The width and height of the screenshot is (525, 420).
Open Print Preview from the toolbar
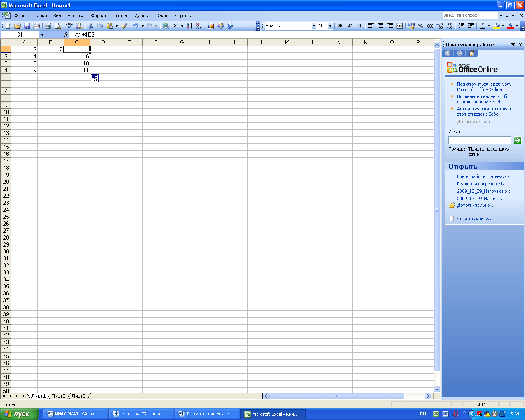58,26
